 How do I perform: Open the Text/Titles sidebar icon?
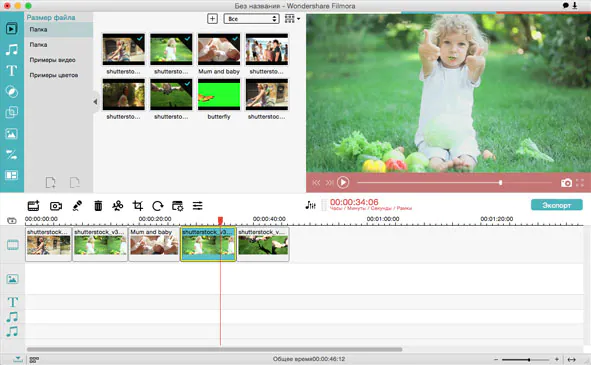[x=12, y=71]
